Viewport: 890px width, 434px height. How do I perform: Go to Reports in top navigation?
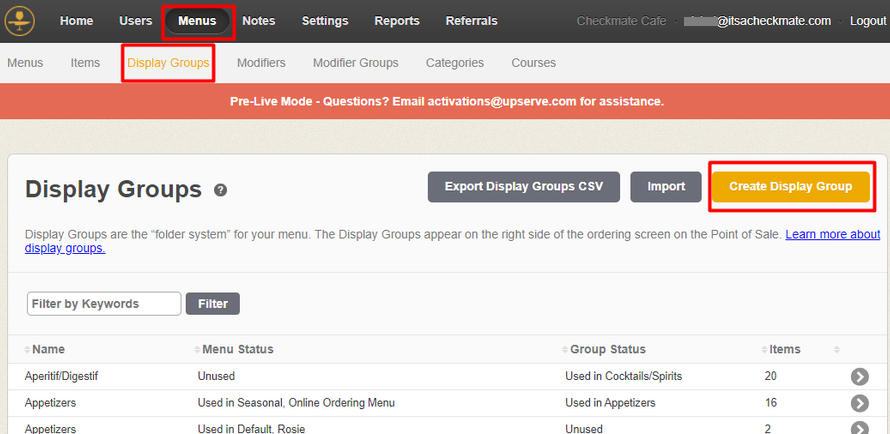coord(397,21)
